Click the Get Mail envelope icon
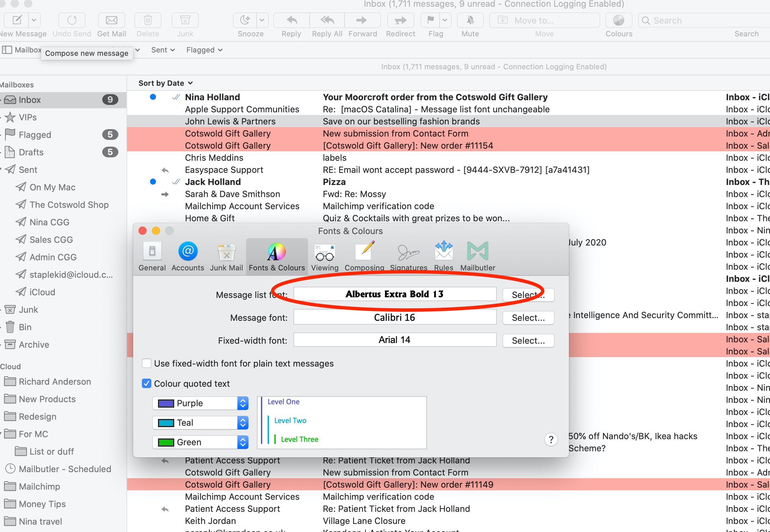 point(111,21)
